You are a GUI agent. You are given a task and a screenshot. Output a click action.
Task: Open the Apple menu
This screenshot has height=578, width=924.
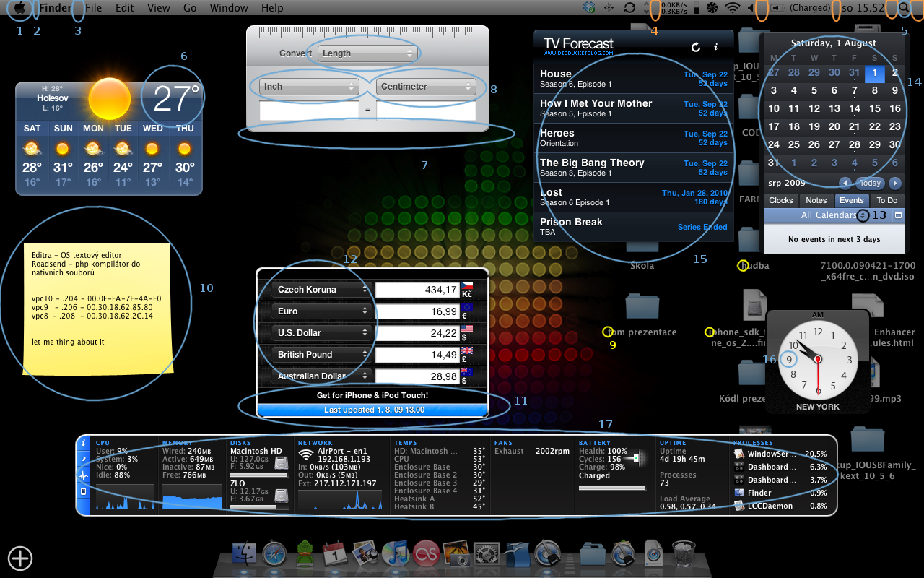[x=19, y=8]
